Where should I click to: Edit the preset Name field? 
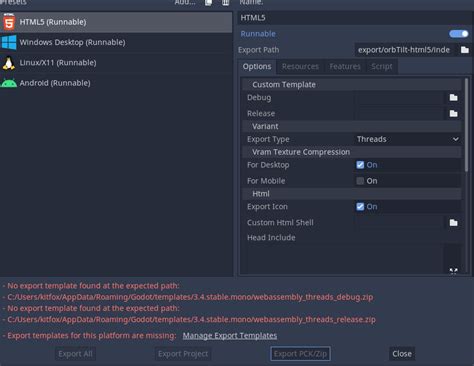point(355,18)
